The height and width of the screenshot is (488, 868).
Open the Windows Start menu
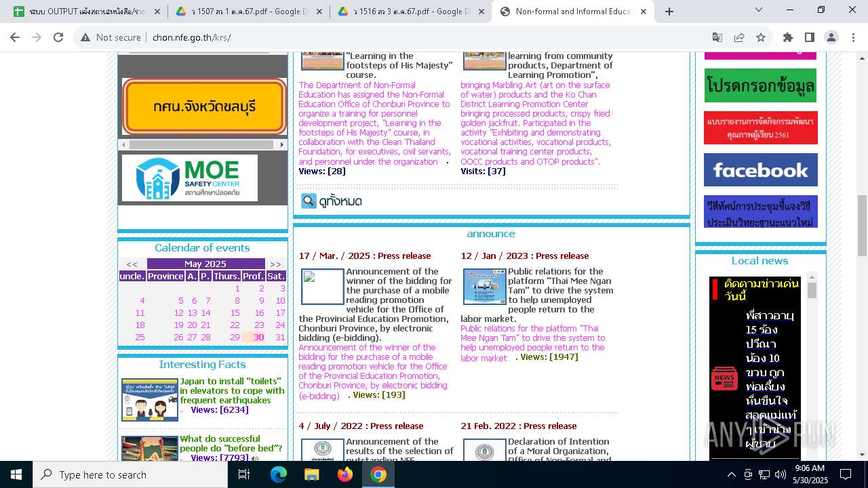pos(16,474)
